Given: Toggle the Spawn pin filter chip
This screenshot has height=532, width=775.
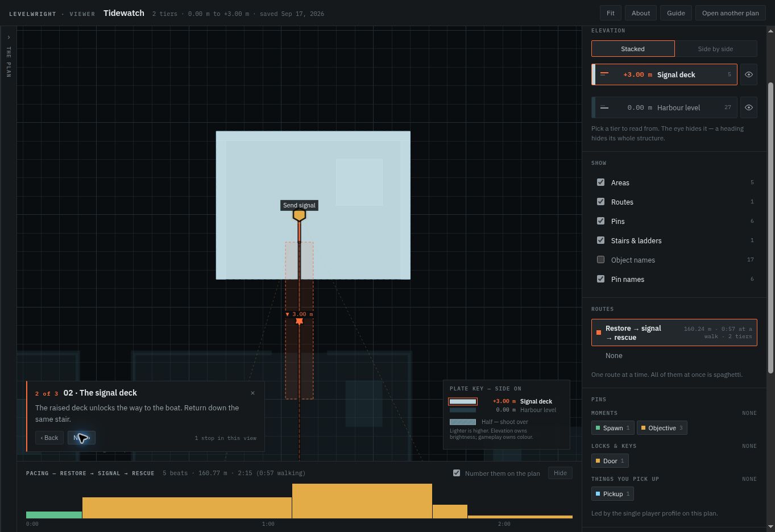Looking at the screenshot, I should [612, 428].
